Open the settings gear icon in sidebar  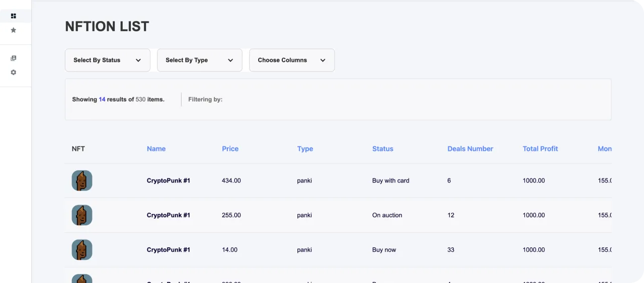click(x=14, y=72)
